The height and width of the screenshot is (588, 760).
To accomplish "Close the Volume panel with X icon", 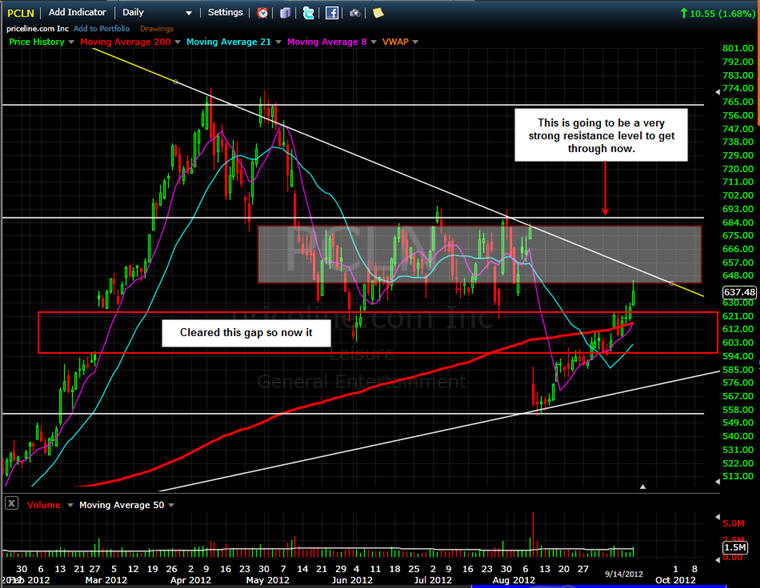I will point(12,503).
